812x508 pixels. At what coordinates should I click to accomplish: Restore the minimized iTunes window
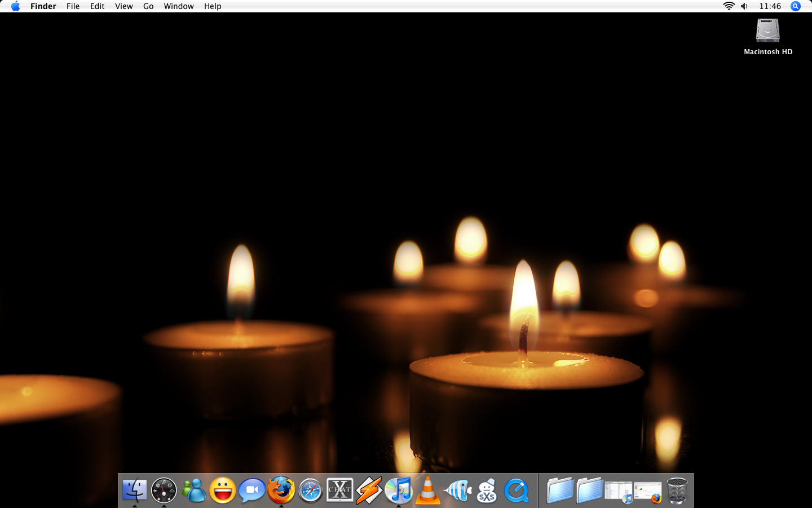pos(619,491)
